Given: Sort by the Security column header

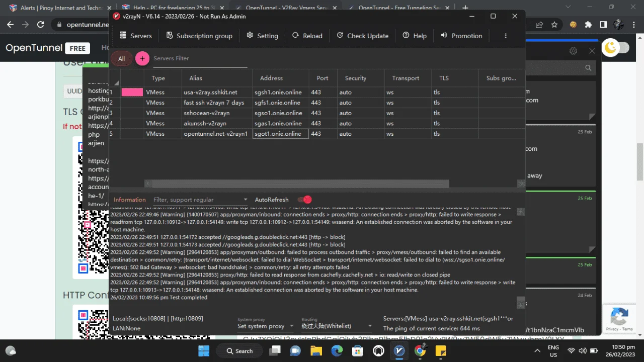Looking at the screenshot, I should [361, 78].
